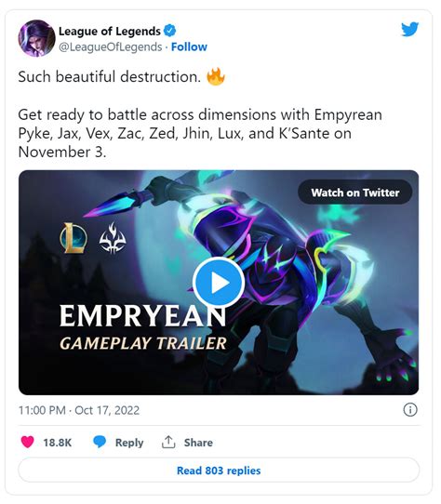Click the Reply label text
441x504 pixels.
point(129,443)
